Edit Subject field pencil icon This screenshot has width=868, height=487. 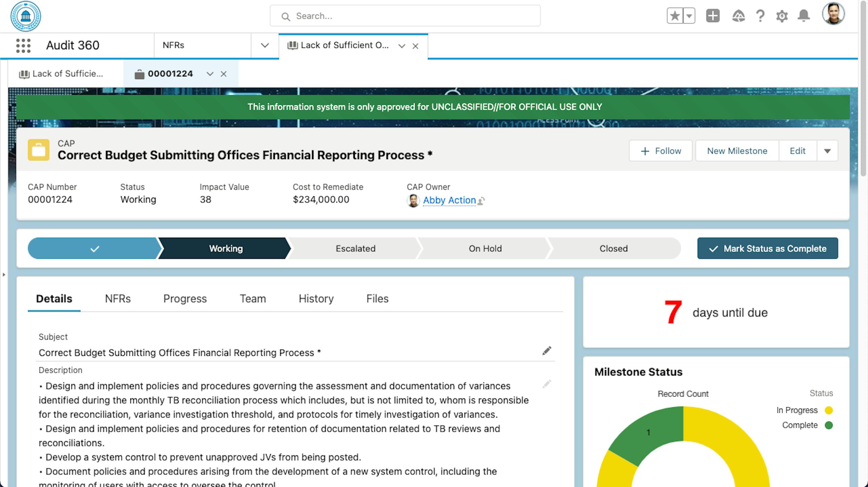tap(546, 351)
